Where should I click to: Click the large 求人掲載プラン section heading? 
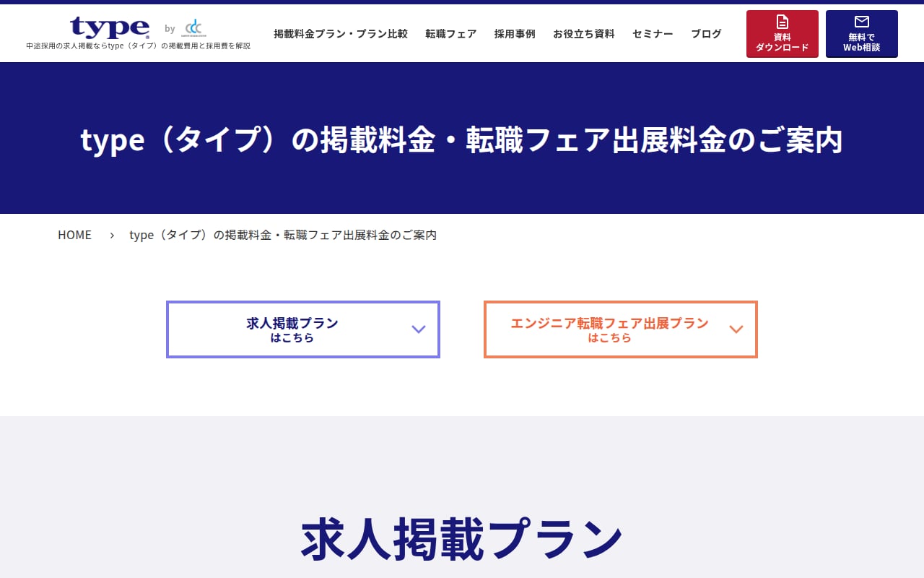pos(462,540)
